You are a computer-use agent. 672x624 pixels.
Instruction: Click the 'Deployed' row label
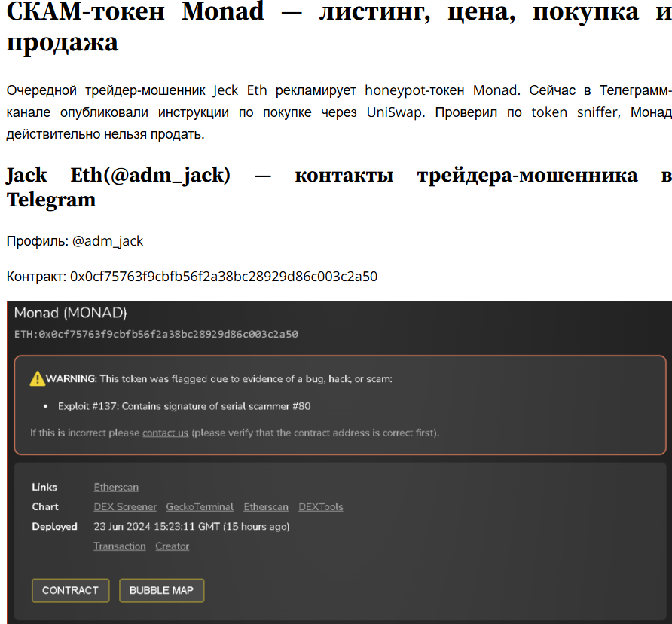[55, 527]
